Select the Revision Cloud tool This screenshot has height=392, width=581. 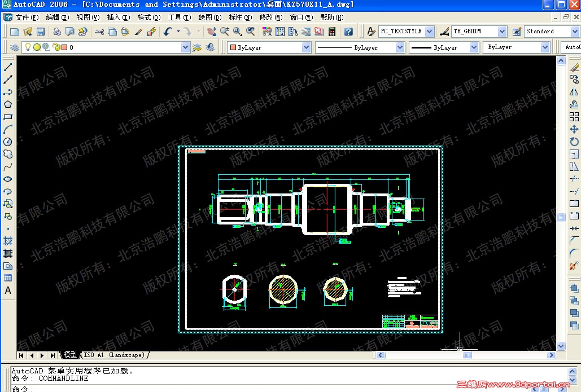point(8,154)
